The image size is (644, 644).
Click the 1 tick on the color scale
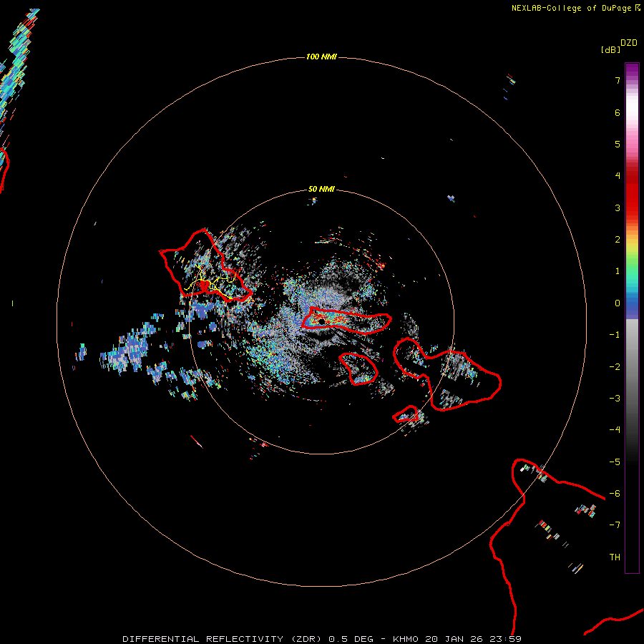(x=618, y=271)
